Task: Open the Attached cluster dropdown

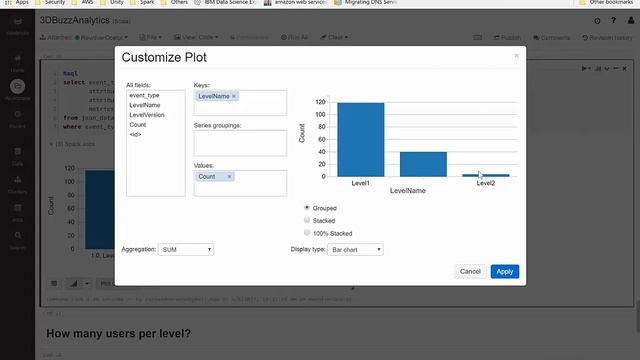Action: 84,38
